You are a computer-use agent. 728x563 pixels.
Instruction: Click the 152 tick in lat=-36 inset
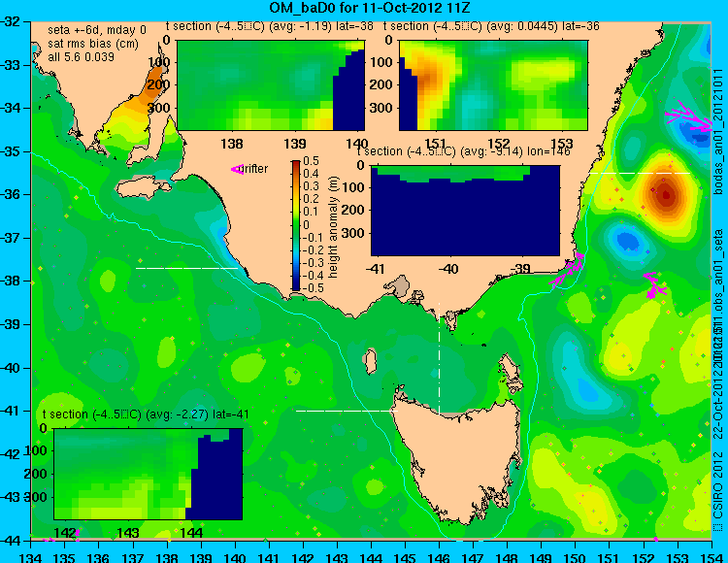[499, 144]
